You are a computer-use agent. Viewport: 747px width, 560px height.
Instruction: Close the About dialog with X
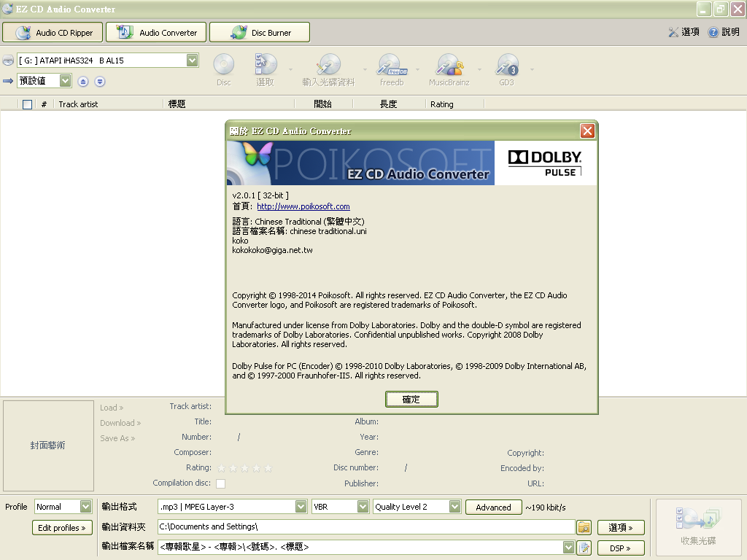587,131
